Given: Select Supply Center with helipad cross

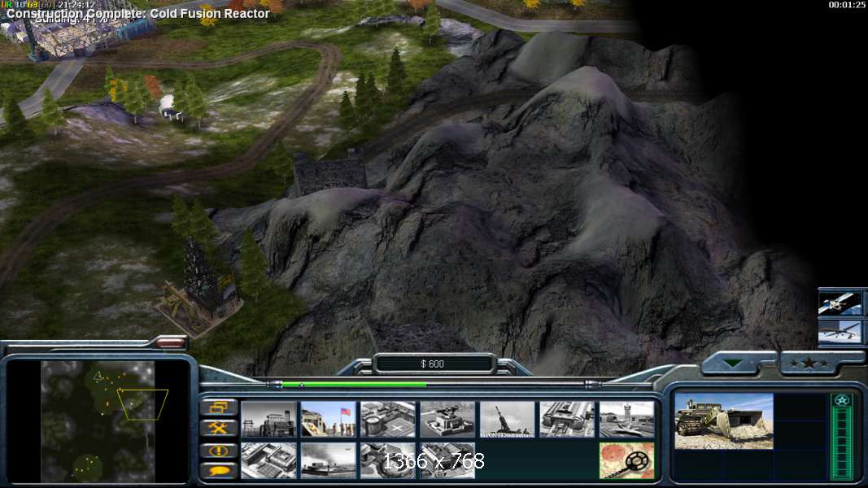Looking at the screenshot, I should pyautogui.click(x=388, y=420).
